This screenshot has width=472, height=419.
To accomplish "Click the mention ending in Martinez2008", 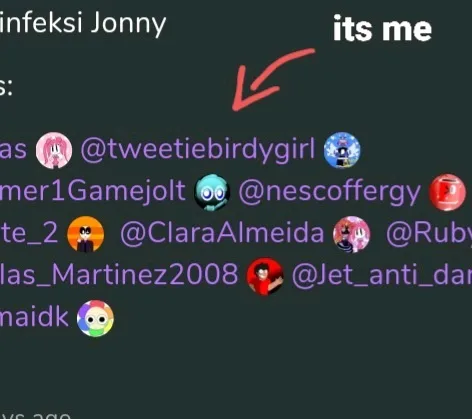I will click(119, 275).
